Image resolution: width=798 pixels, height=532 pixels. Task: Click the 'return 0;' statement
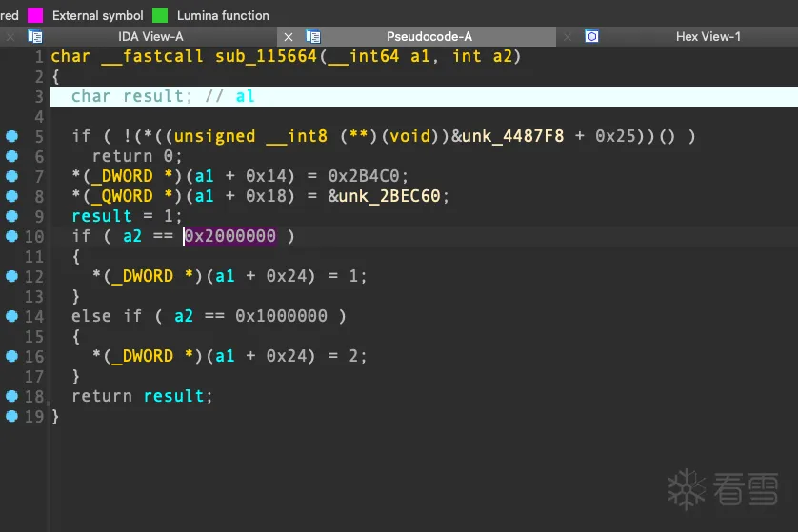137,156
